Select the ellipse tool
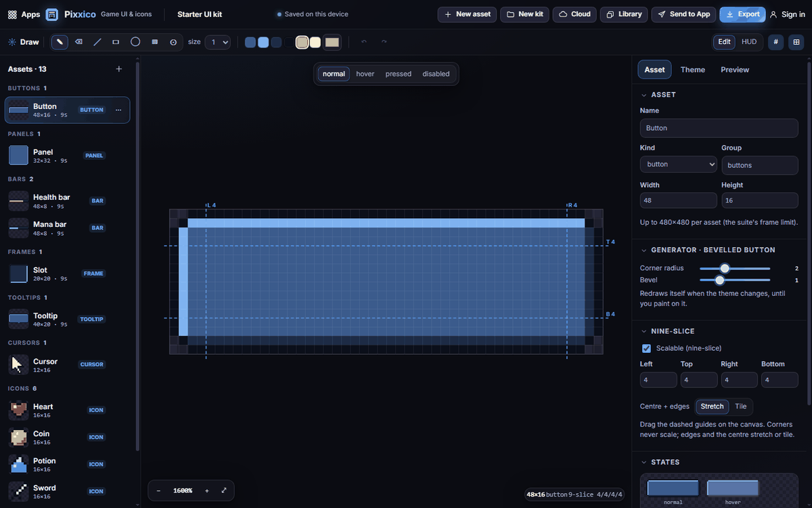The image size is (812, 508). tap(135, 42)
